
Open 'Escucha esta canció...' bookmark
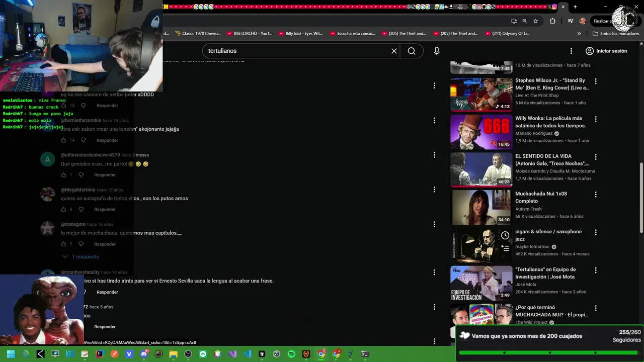[352, 34]
